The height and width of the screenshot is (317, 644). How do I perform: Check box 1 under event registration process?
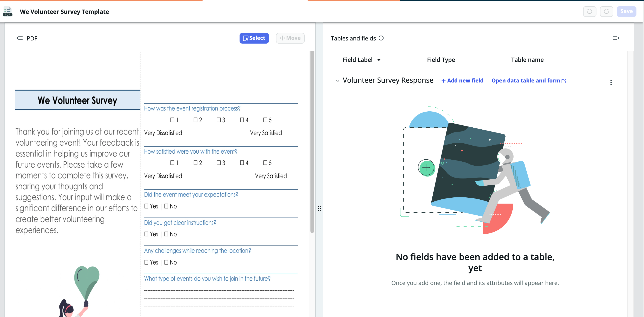point(172,120)
